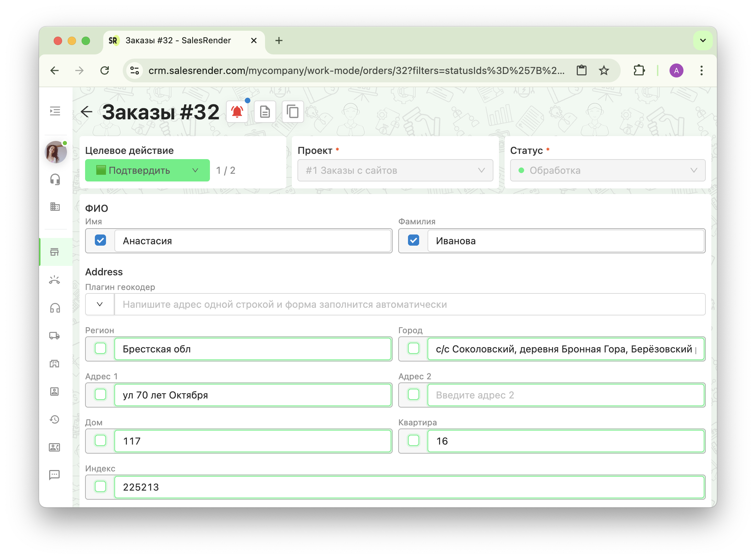
Task: Click Адрес 1 field ул 70 лет Октября
Action: pos(252,395)
